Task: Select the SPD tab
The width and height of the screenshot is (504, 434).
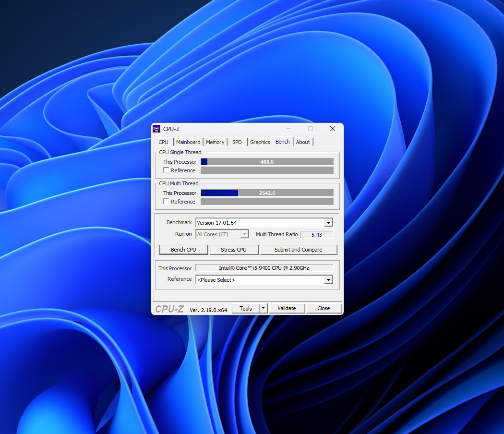Action: click(x=237, y=142)
